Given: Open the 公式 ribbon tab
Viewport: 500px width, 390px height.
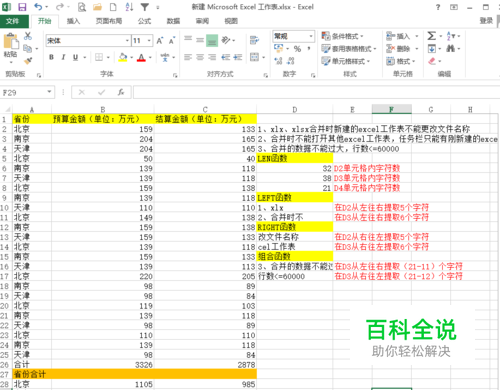Looking at the screenshot, I should (x=144, y=21).
